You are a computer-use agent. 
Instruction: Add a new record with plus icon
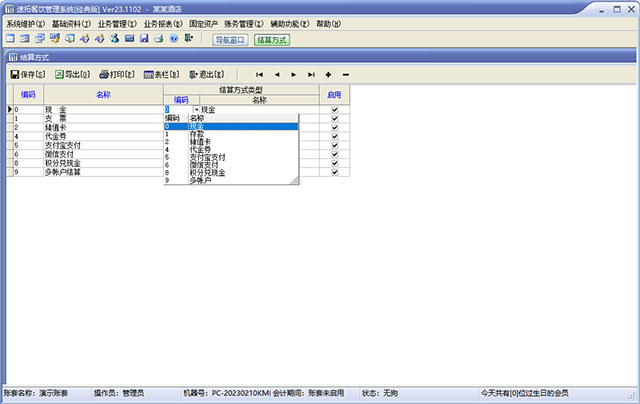(328, 75)
